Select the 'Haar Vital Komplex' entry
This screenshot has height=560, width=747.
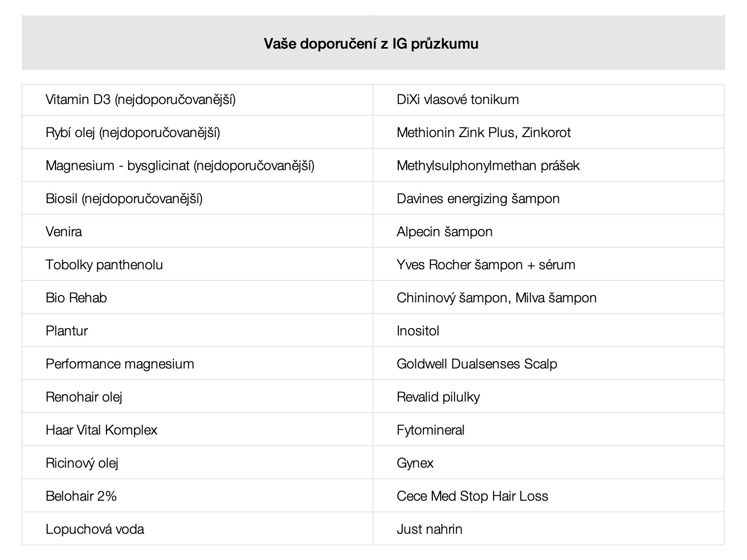[102, 430]
